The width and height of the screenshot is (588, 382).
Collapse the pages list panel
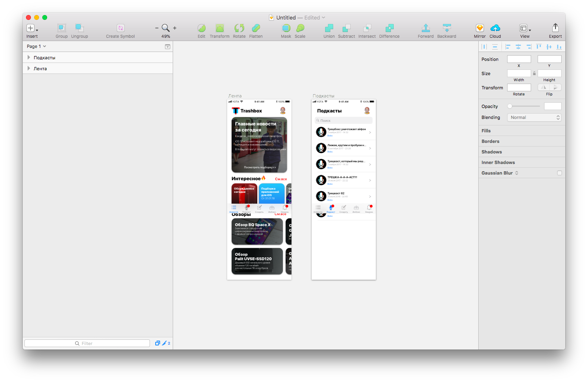(x=167, y=47)
